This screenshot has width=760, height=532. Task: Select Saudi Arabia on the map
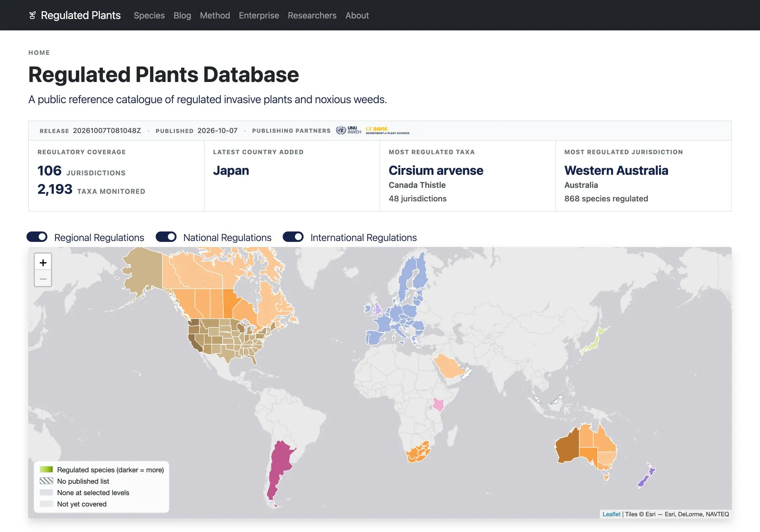pyautogui.click(x=448, y=366)
